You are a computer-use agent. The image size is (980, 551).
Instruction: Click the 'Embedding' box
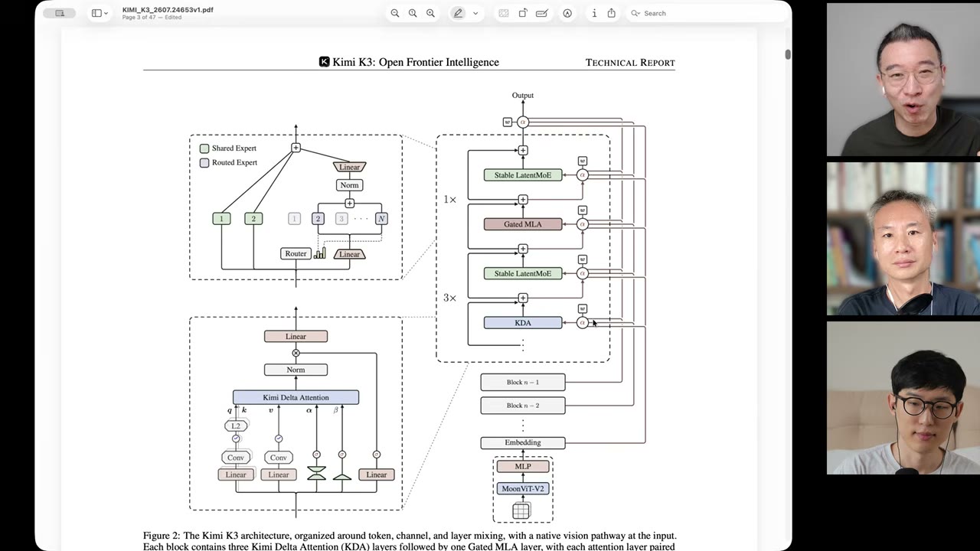click(523, 442)
